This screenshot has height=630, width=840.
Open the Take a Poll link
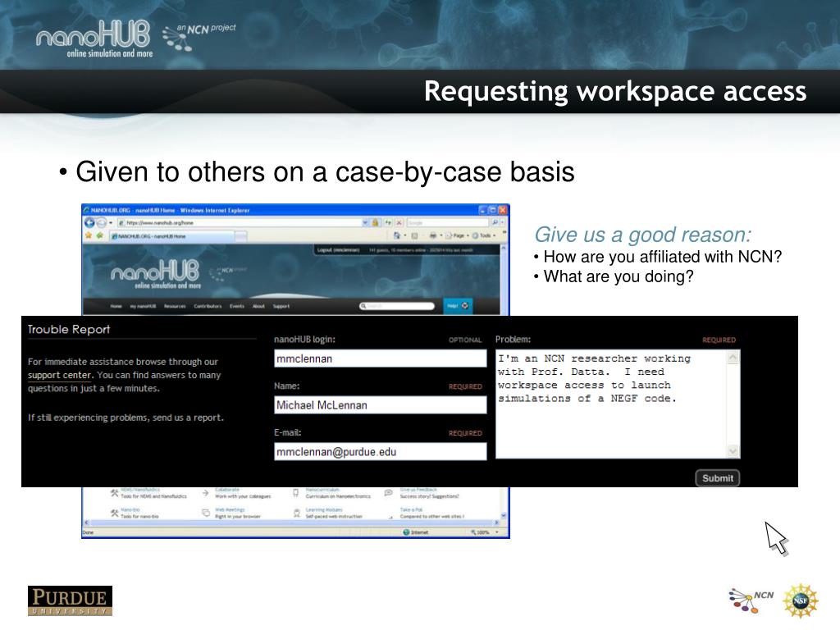coord(412,510)
